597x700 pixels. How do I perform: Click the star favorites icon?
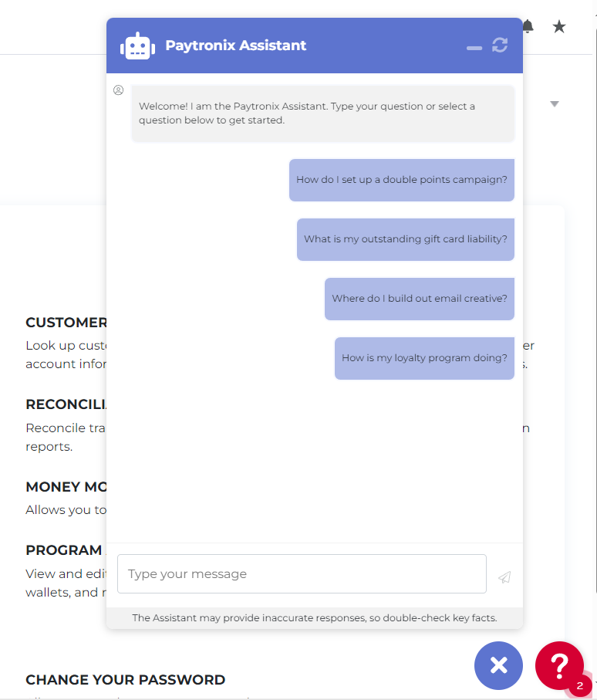tap(559, 27)
